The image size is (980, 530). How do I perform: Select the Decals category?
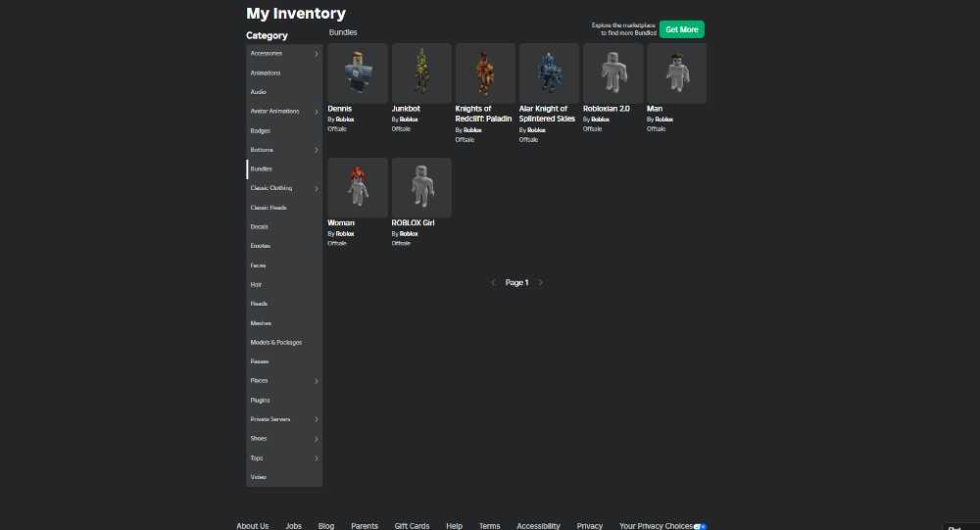pyautogui.click(x=284, y=227)
